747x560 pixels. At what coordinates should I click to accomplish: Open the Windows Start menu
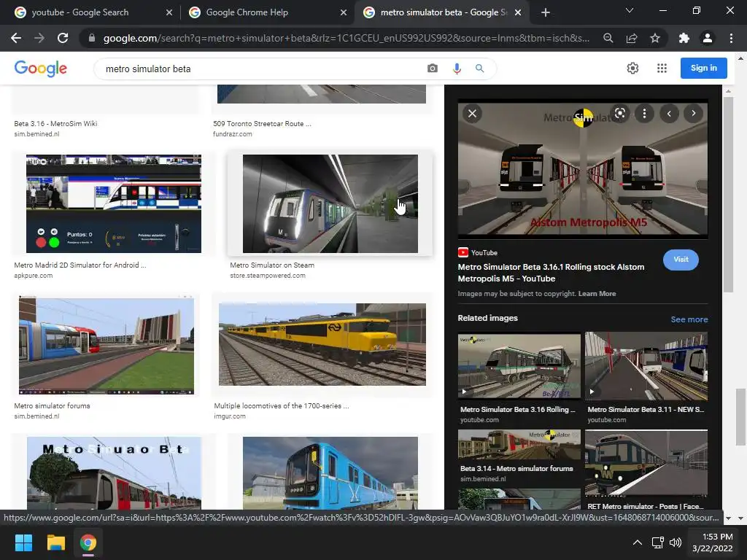point(23,542)
